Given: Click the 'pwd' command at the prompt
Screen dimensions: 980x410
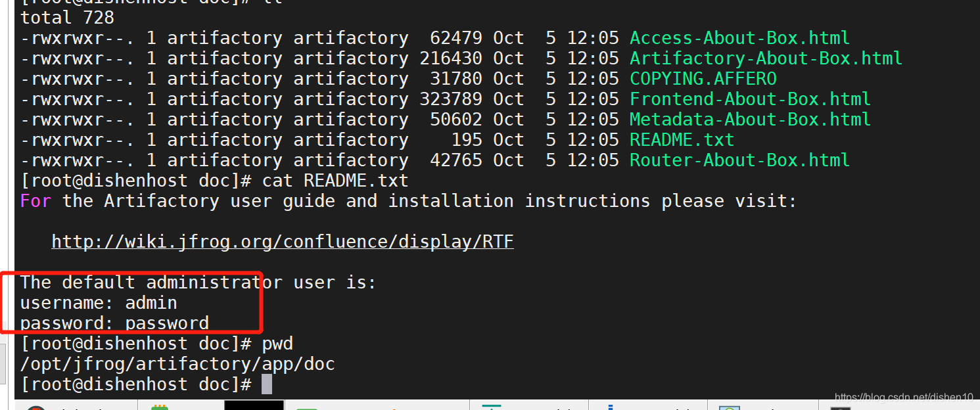Looking at the screenshot, I should click(x=277, y=344).
